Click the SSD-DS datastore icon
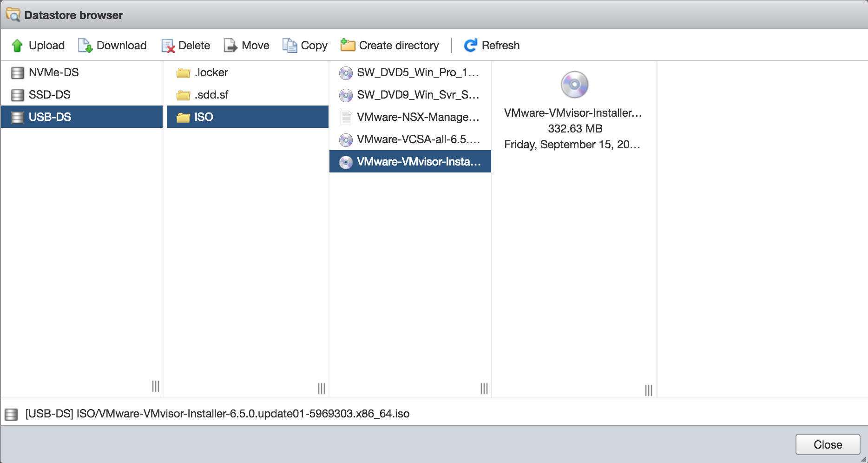Image resolution: width=868 pixels, height=463 pixels. point(18,95)
